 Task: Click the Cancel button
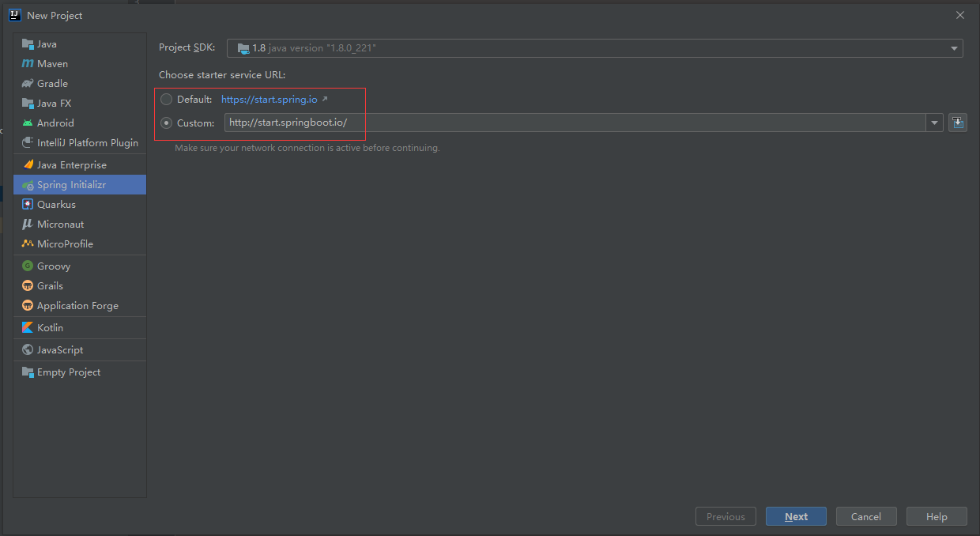click(x=866, y=516)
